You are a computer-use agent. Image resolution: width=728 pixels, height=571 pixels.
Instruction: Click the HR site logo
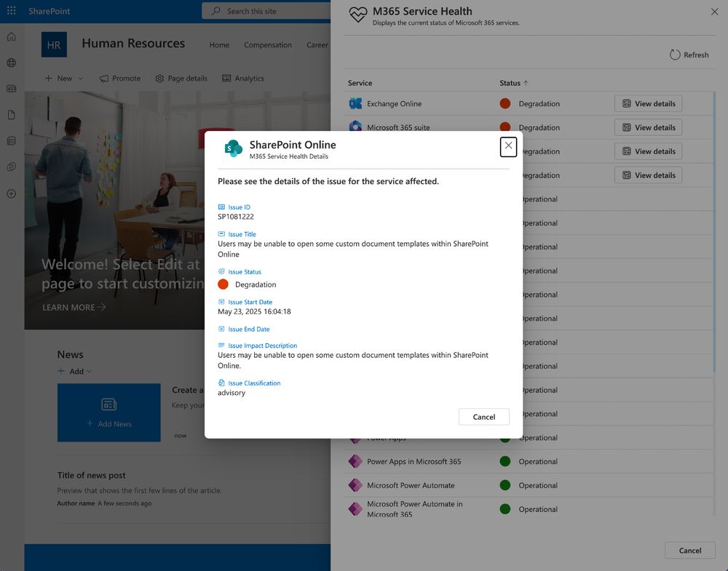(x=54, y=44)
